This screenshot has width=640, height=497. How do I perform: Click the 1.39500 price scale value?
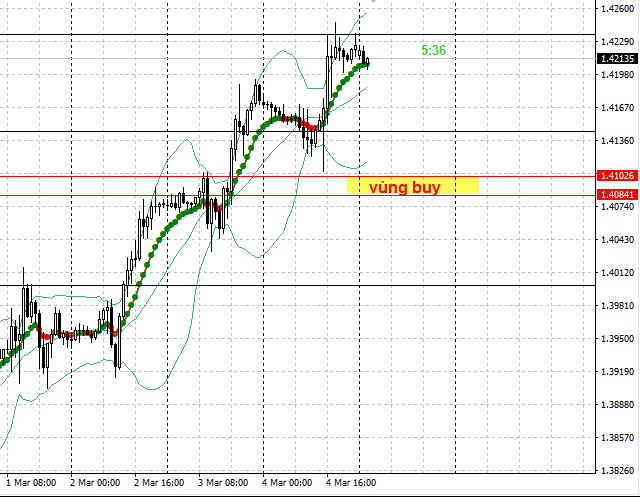pyautogui.click(x=618, y=339)
